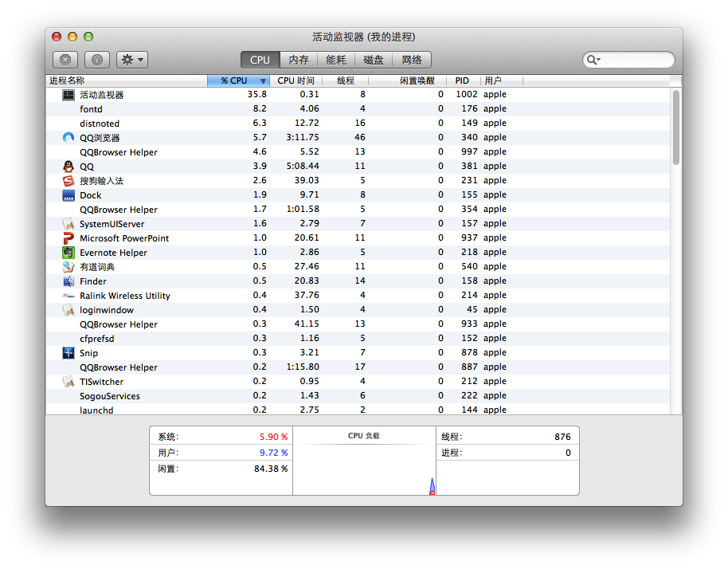Select the fontd process row

pos(358,109)
